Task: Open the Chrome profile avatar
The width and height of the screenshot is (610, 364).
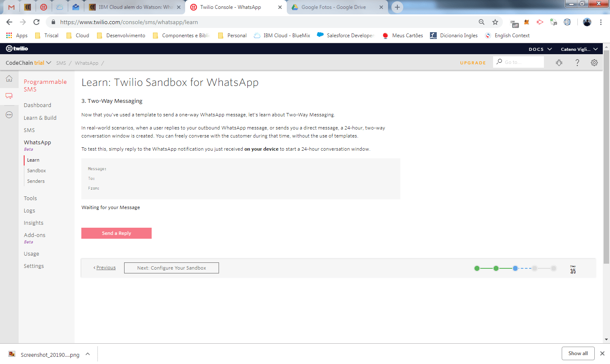Action: (x=587, y=22)
